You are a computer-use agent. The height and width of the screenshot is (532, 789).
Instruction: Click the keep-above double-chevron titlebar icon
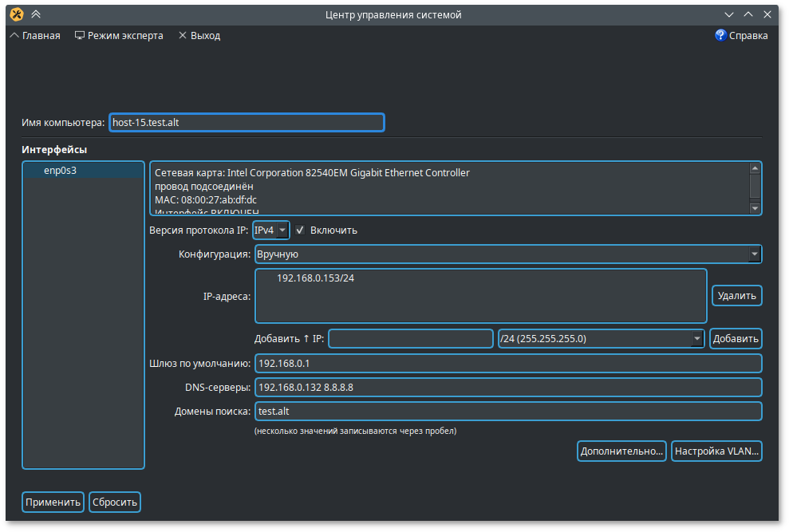(x=36, y=14)
